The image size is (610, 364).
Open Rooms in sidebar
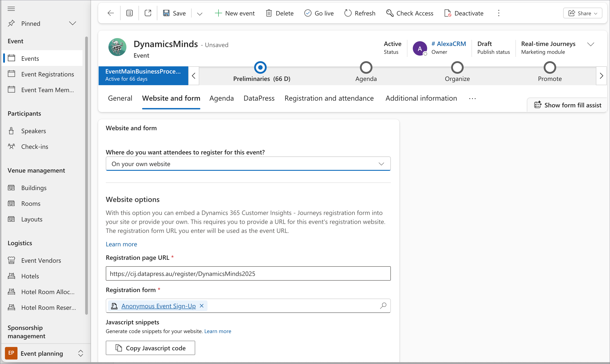pyautogui.click(x=42, y=203)
